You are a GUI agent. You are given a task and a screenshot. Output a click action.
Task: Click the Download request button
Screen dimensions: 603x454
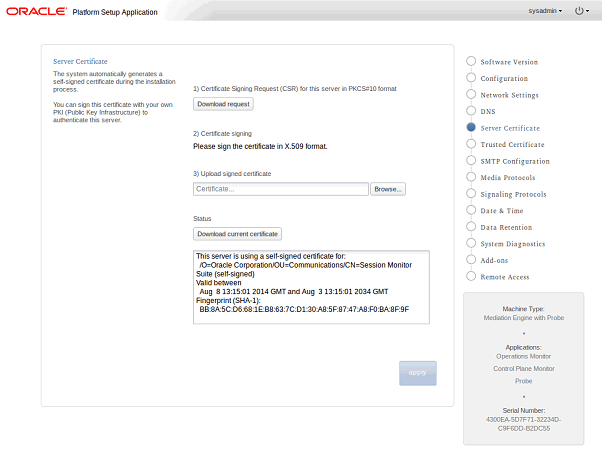click(x=223, y=104)
